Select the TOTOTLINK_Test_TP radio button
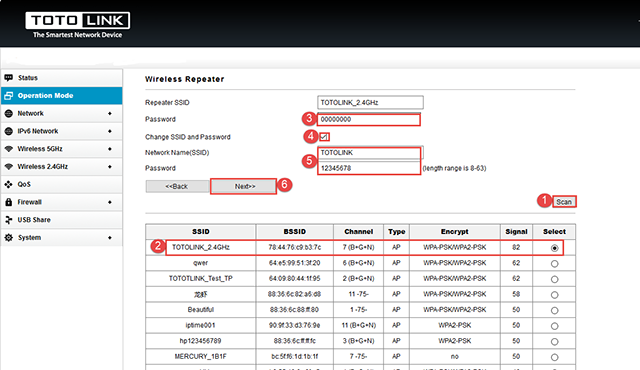The width and height of the screenshot is (640, 370). [554, 279]
